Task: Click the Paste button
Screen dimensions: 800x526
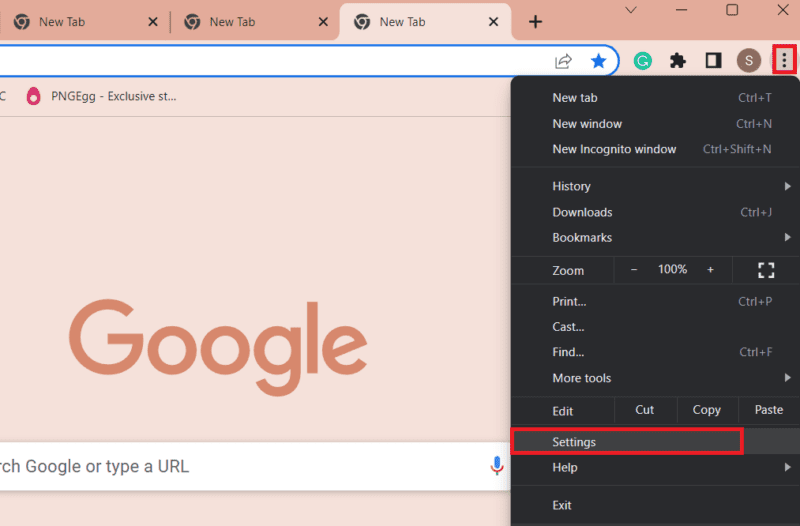Action: pyautogui.click(x=768, y=410)
